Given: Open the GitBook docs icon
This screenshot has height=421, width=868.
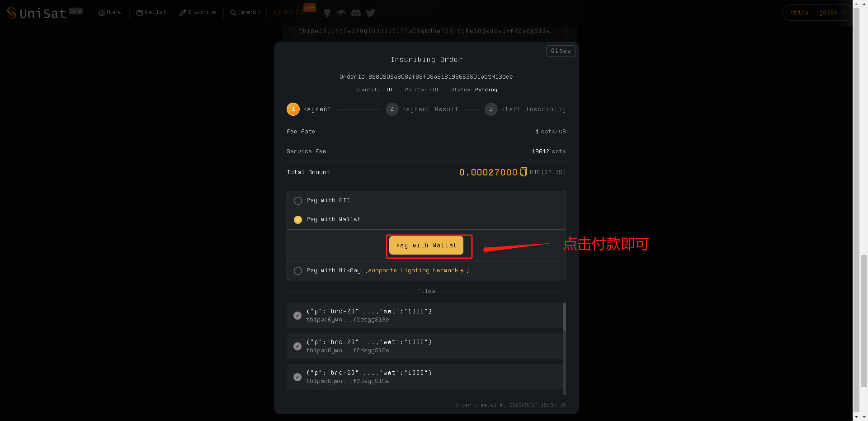Looking at the screenshot, I should pos(341,13).
